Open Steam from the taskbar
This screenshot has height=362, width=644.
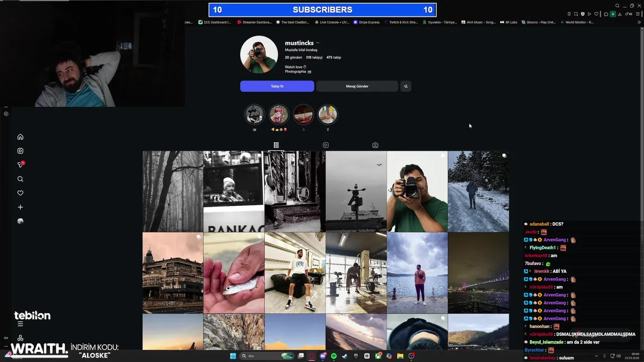[x=345, y=356]
